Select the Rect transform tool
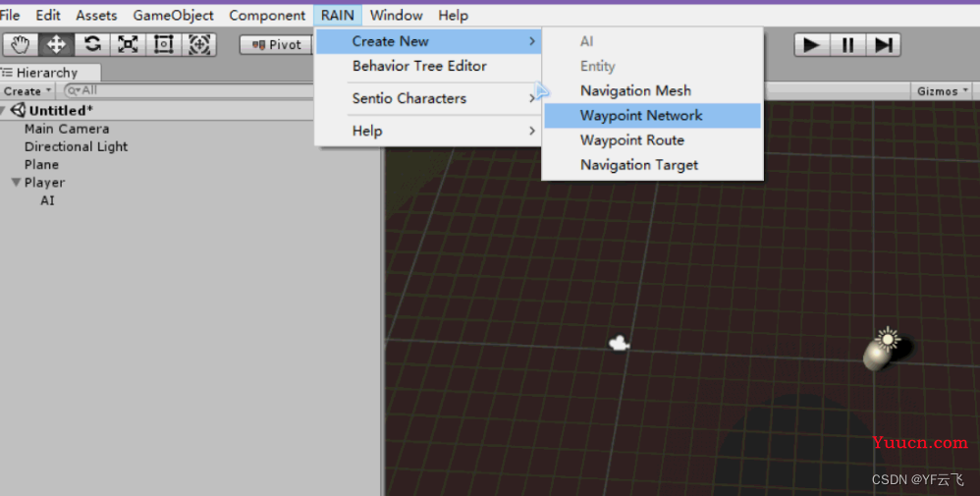980x496 pixels. (x=164, y=44)
